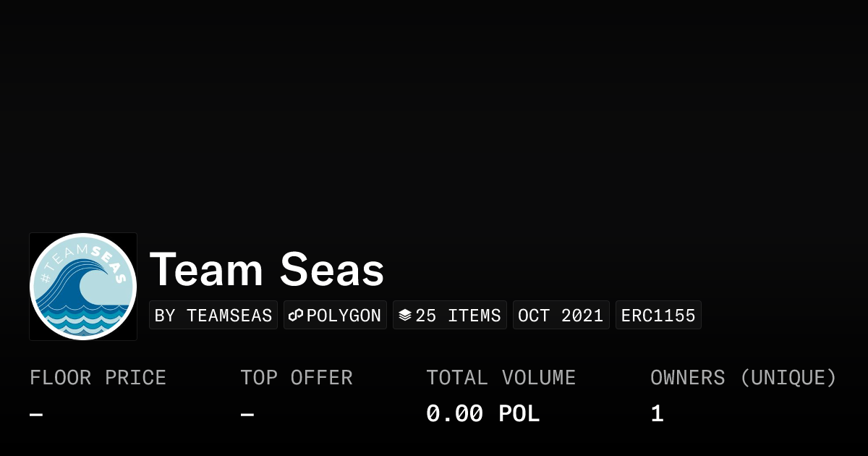
Task: Click the word Team in the title
Action: point(206,269)
